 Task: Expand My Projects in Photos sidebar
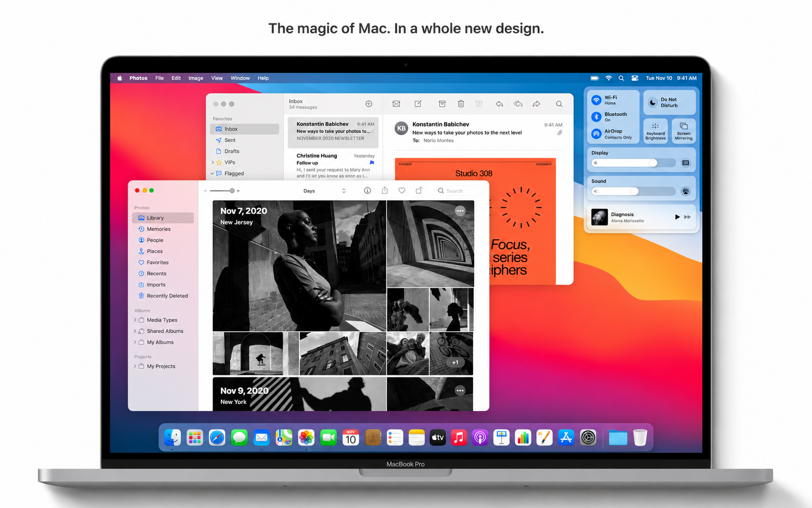tap(135, 367)
